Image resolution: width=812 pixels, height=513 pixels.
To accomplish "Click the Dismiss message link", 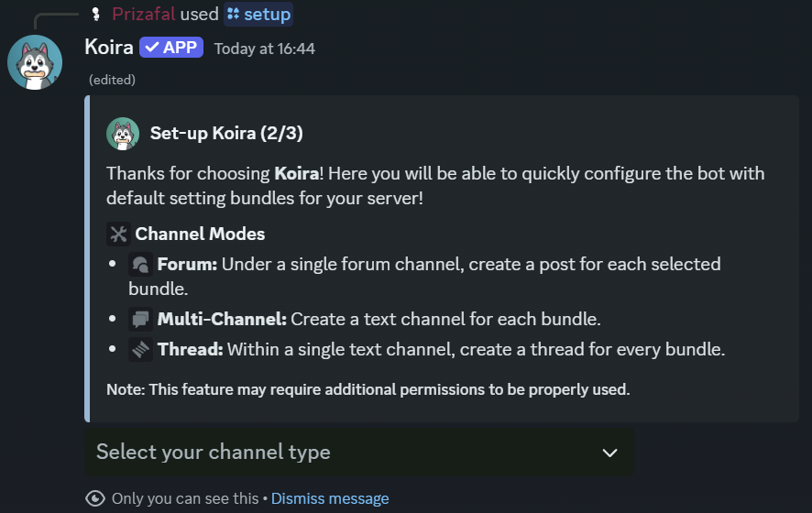I will pos(330,498).
